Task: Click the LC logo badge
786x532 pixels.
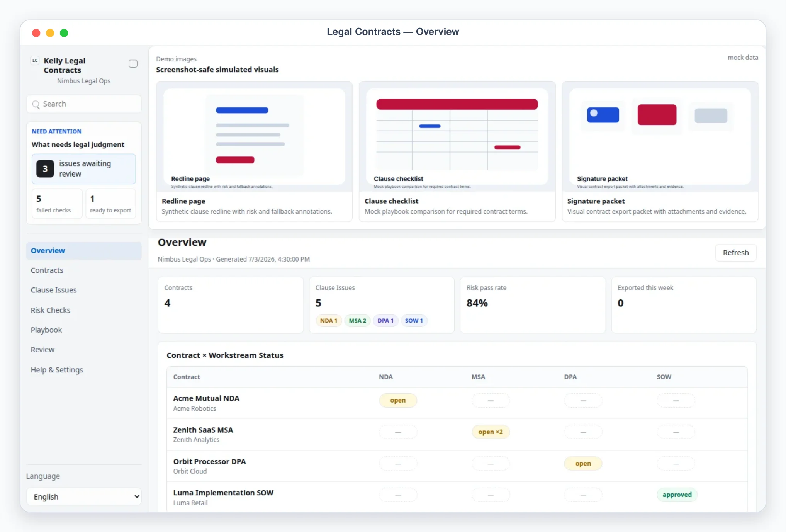Action: (x=35, y=61)
